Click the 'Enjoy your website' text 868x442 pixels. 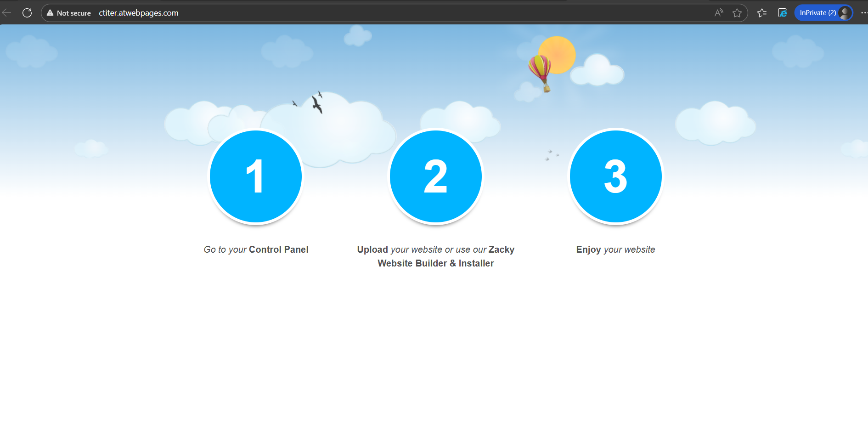[x=615, y=249]
